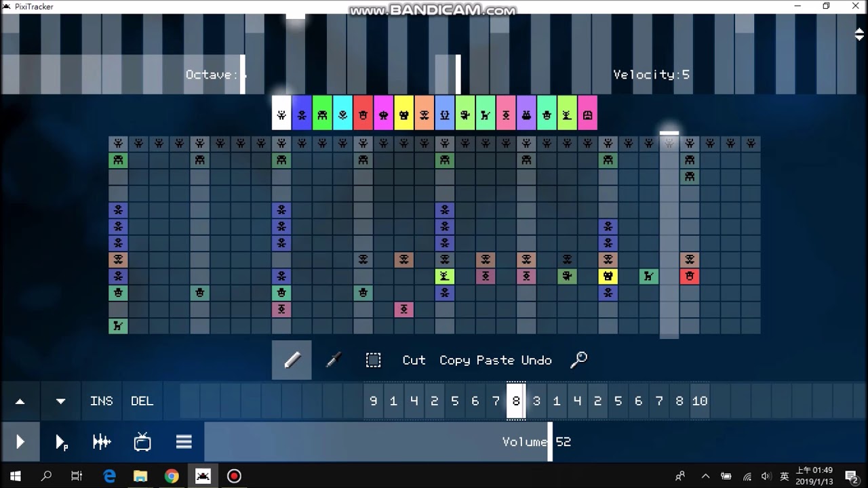This screenshot has height=488, width=868.
Task: Select the highlighted pattern slot 8
Action: (x=516, y=401)
